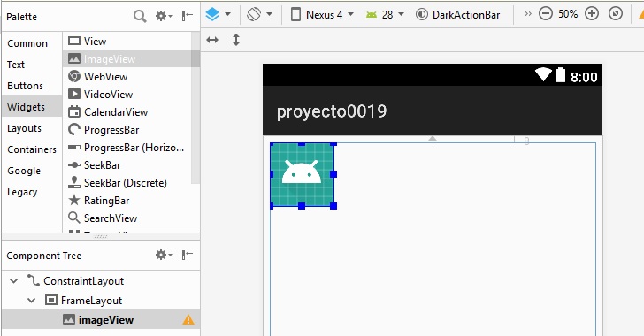Expand horizontally constraint icon

212,40
